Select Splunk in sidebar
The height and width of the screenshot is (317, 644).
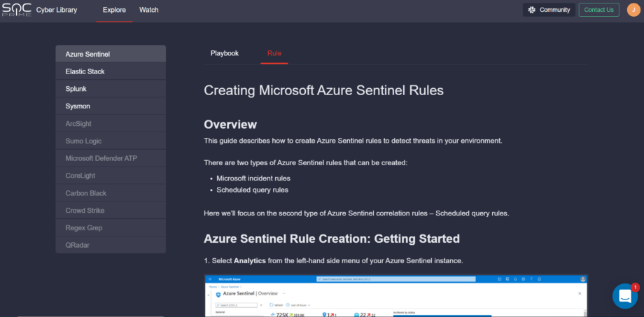(x=111, y=89)
